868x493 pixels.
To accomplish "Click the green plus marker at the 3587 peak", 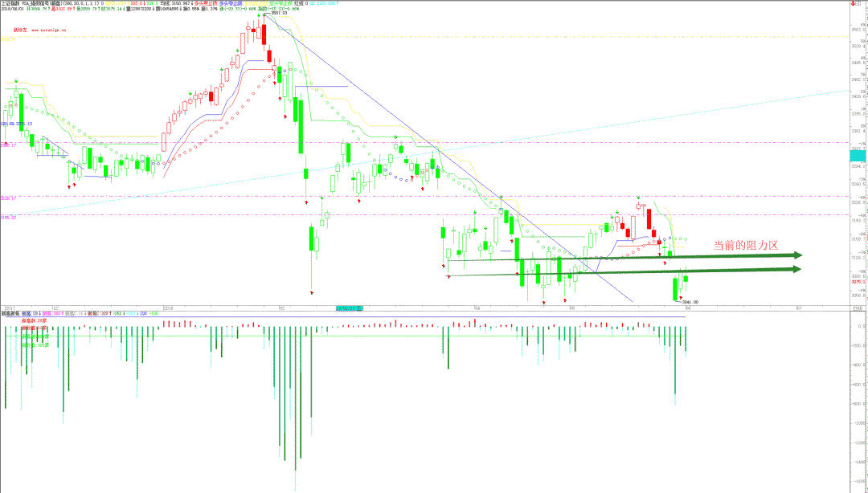I will 263,15.
